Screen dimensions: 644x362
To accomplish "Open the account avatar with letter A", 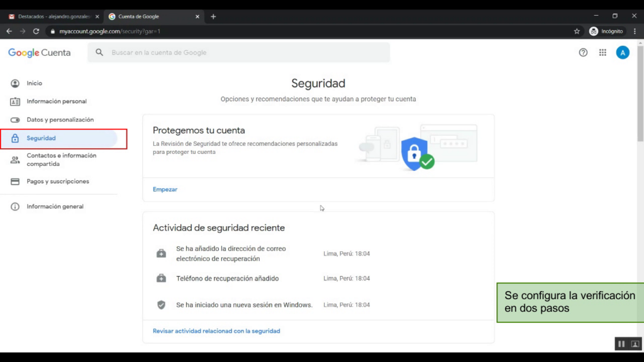I will coord(623,53).
